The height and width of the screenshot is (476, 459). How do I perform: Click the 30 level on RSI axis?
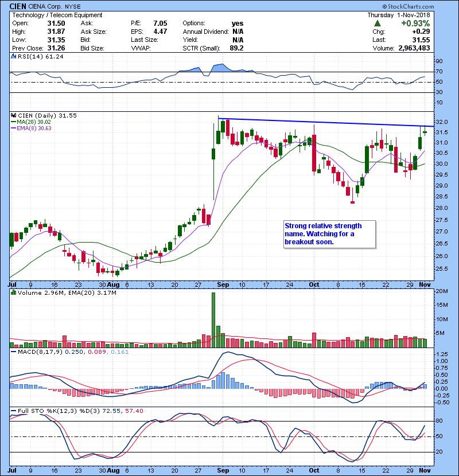pyautogui.click(x=439, y=92)
